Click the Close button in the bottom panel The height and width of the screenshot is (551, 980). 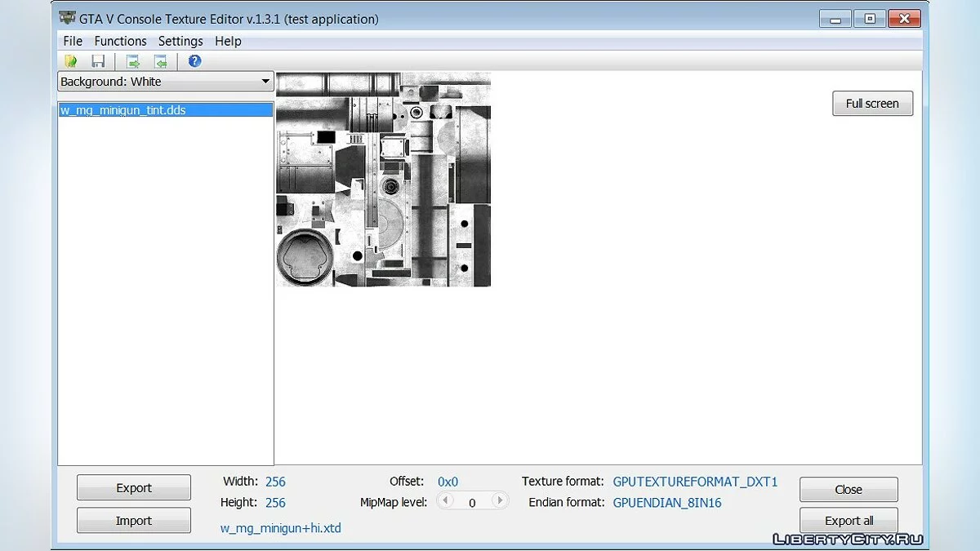(849, 490)
